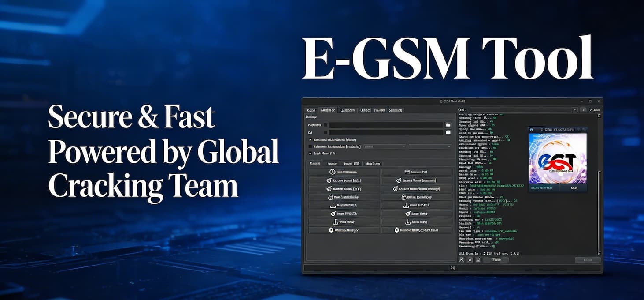The width and height of the screenshot is (644, 300).
Task: Open the folder browser for the Firmware field
Action: (x=448, y=125)
